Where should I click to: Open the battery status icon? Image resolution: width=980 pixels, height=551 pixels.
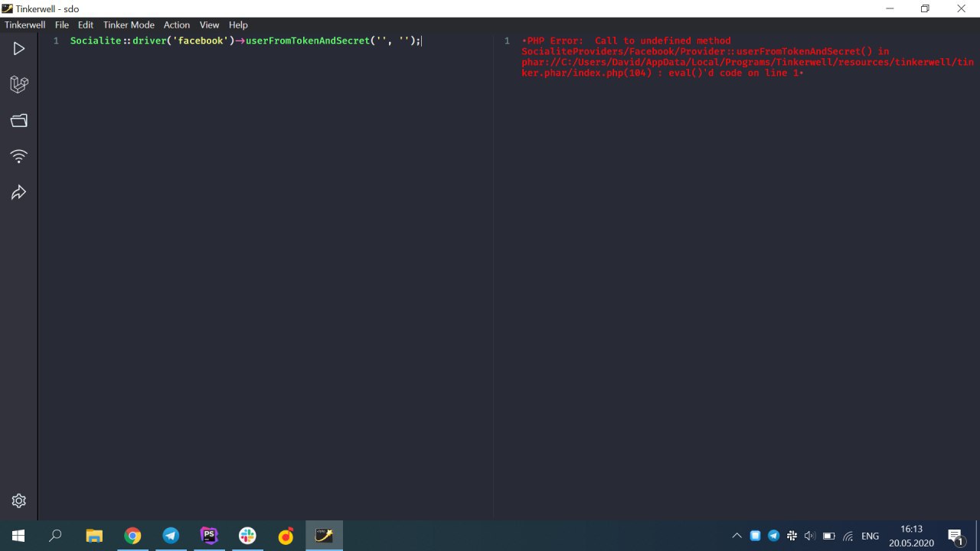(x=828, y=536)
